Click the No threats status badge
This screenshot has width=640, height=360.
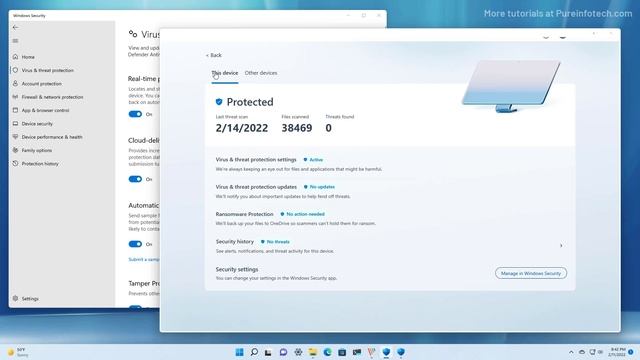(x=275, y=242)
